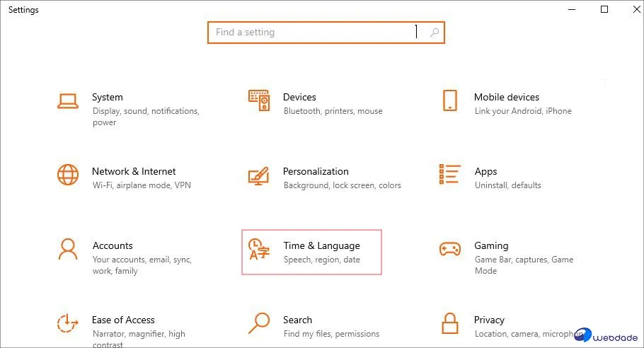Close the Settings window
The width and height of the screenshot is (644, 348).
[x=636, y=9]
